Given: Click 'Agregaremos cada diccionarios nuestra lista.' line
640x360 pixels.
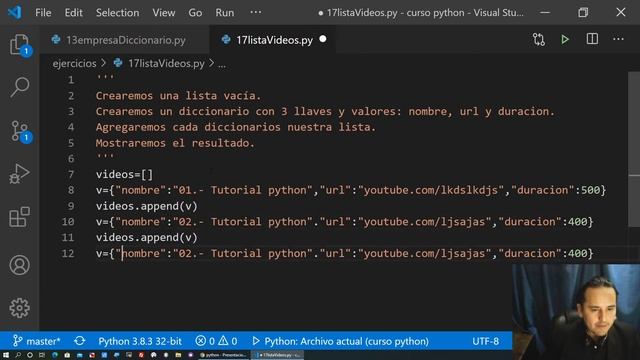Looking at the screenshot, I should 236,127.
